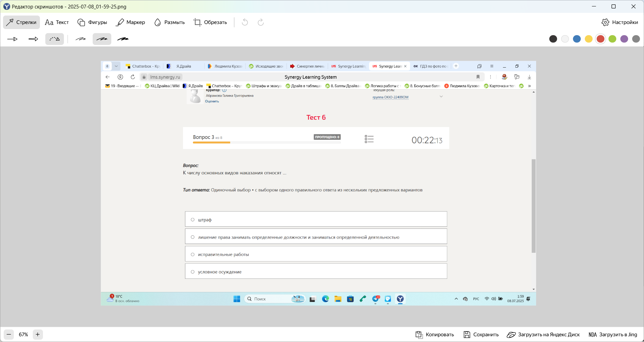Choose the Фигуры shapes tool

tap(92, 22)
